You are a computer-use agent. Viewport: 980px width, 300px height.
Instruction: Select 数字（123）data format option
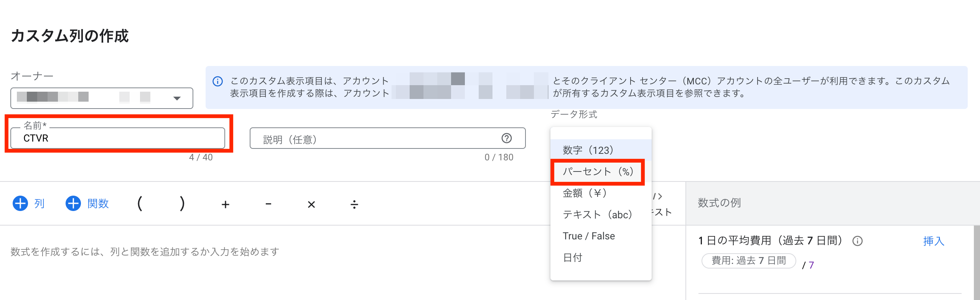pyautogui.click(x=588, y=150)
